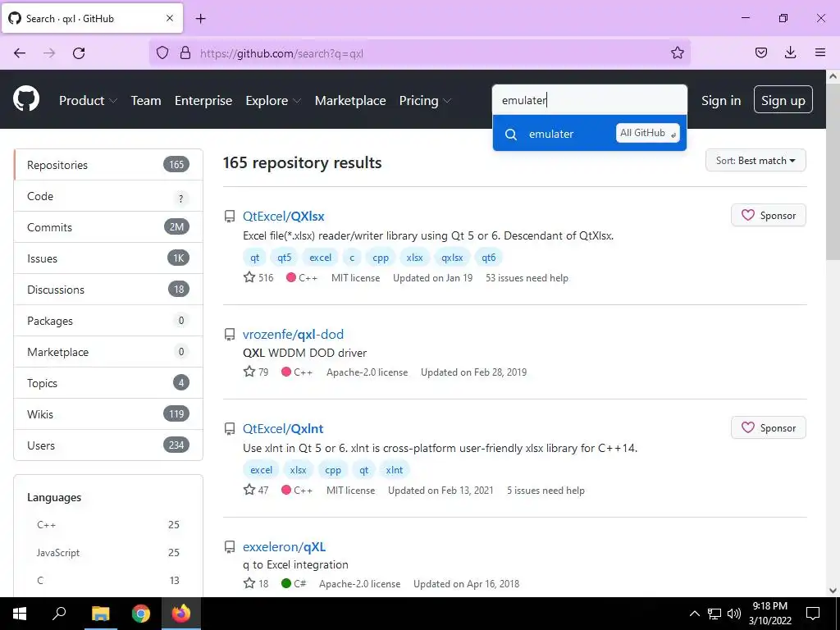Expand the Explore dropdown menu
Viewport: 840px width, 630px height.
point(273,100)
